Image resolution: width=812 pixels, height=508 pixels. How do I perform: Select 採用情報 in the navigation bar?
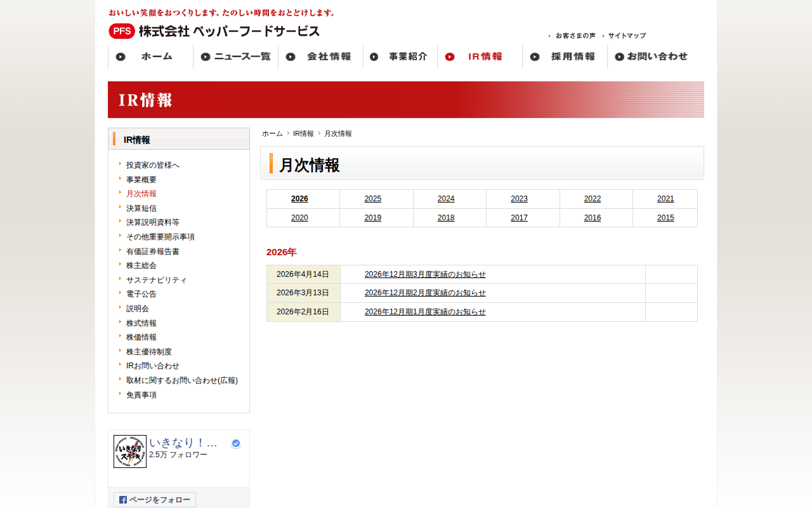(x=565, y=57)
